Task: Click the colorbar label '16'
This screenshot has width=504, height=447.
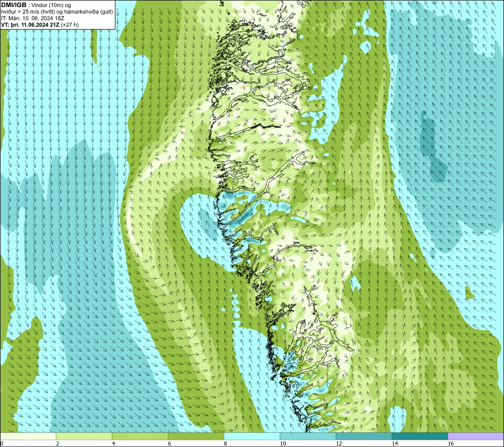Action: pyautogui.click(x=451, y=444)
